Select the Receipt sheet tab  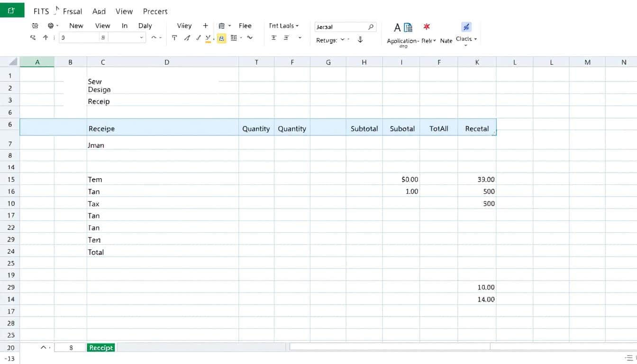101,347
